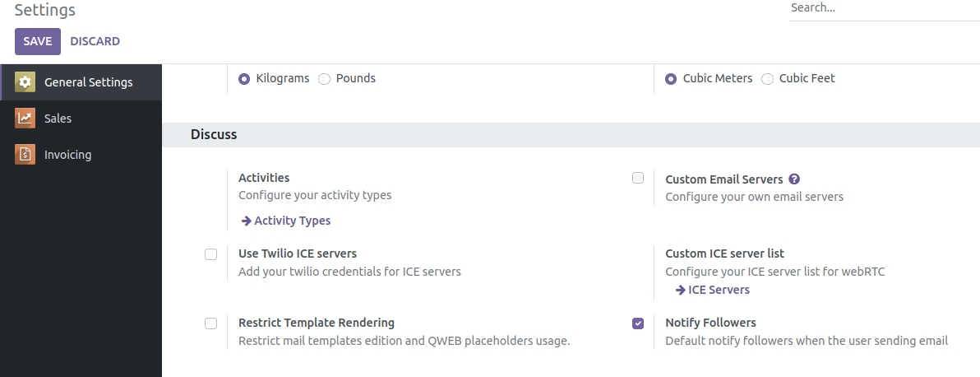The width and height of the screenshot is (980, 377).
Task: Select the Kilograms radio button
Action: click(244, 79)
